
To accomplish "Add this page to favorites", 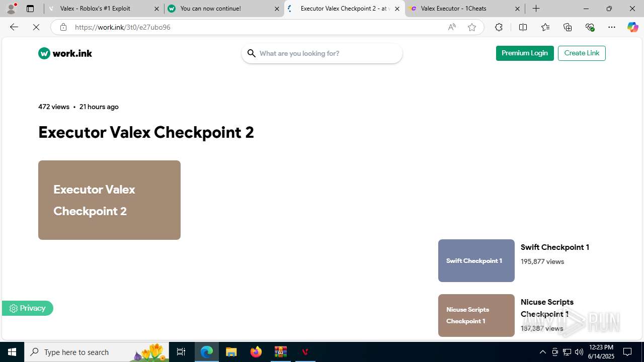I will click(472, 27).
